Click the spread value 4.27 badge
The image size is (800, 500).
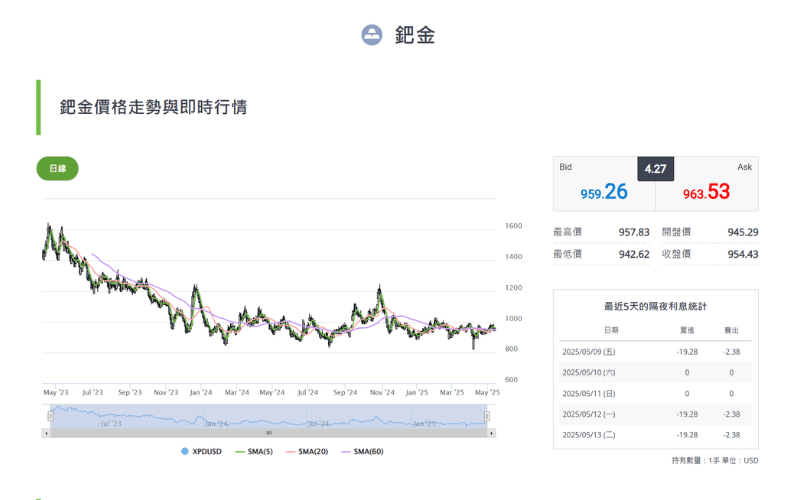coord(656,169)
